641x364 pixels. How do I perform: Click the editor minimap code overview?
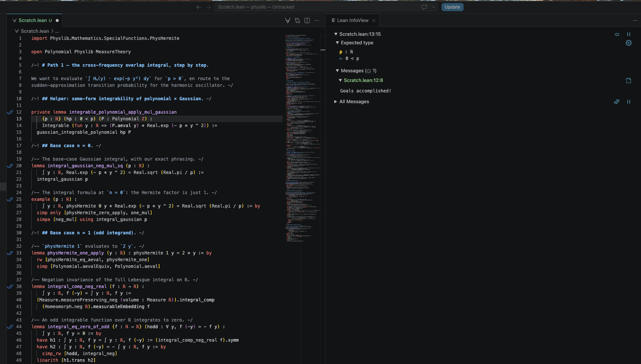[302, 138]
